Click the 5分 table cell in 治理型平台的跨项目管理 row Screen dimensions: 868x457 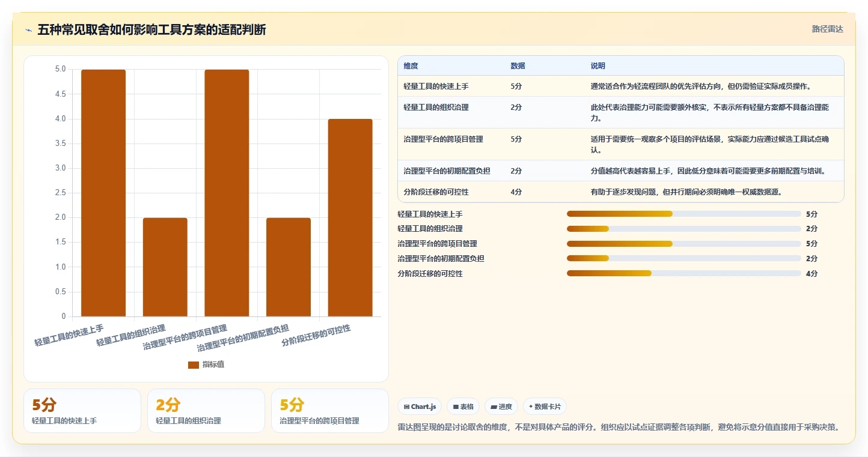tap(516, 139)
